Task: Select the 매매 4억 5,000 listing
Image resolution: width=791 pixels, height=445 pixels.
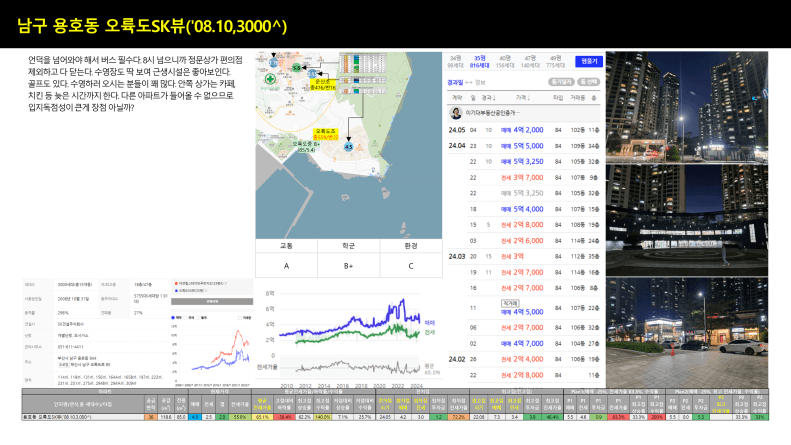Action: coord(522,312)
